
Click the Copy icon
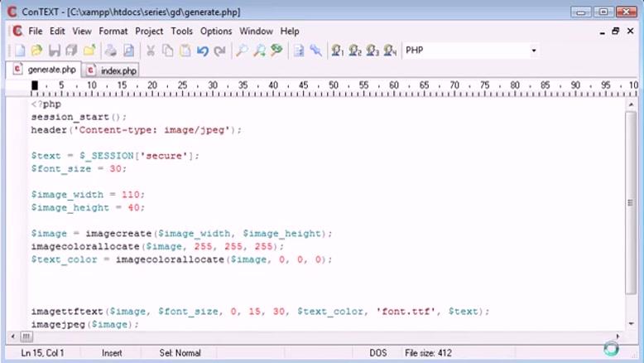tap(167, 51)
